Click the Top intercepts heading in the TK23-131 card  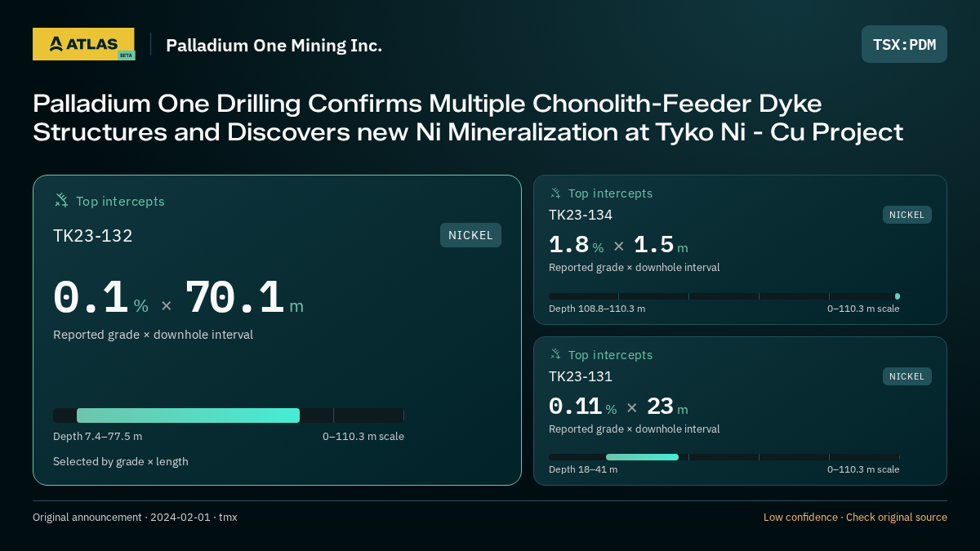(610, 355)
